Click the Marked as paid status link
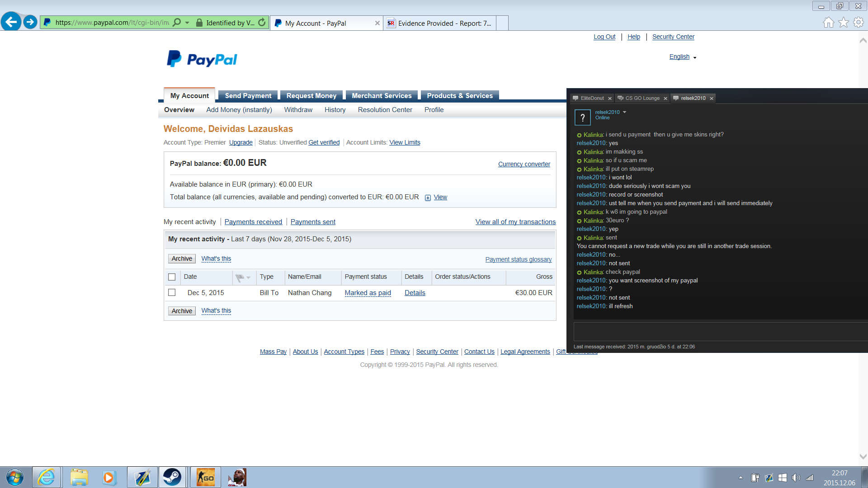The height and width of the screenshot is (488, 868). [368, 293]
